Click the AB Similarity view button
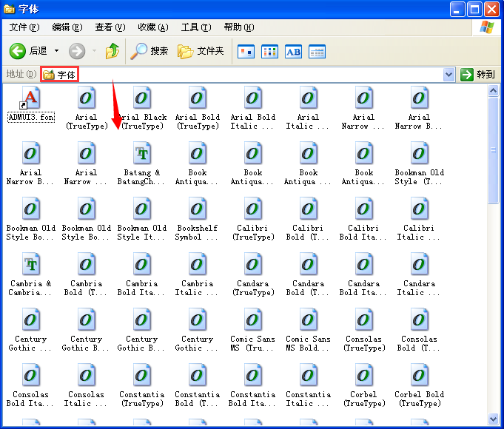Screen dimensions: 504x429 pos(294,52)
